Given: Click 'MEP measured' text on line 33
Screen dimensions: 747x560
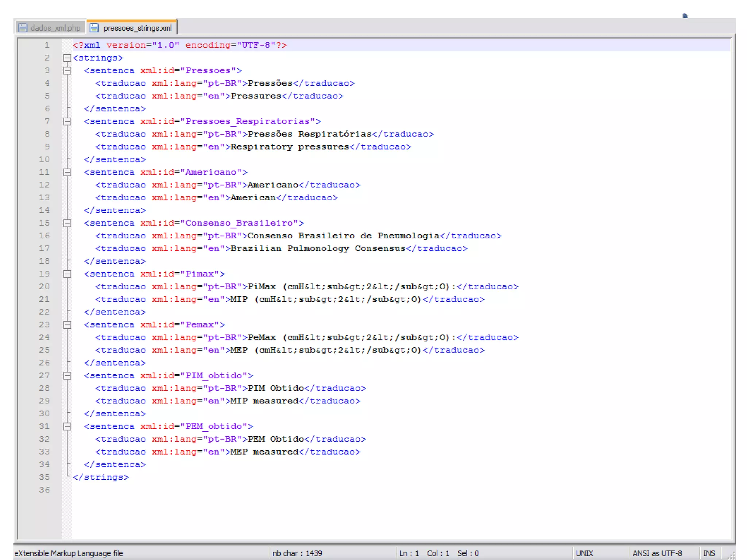Looking at the screenshot, I should click(x=264, y=452).
